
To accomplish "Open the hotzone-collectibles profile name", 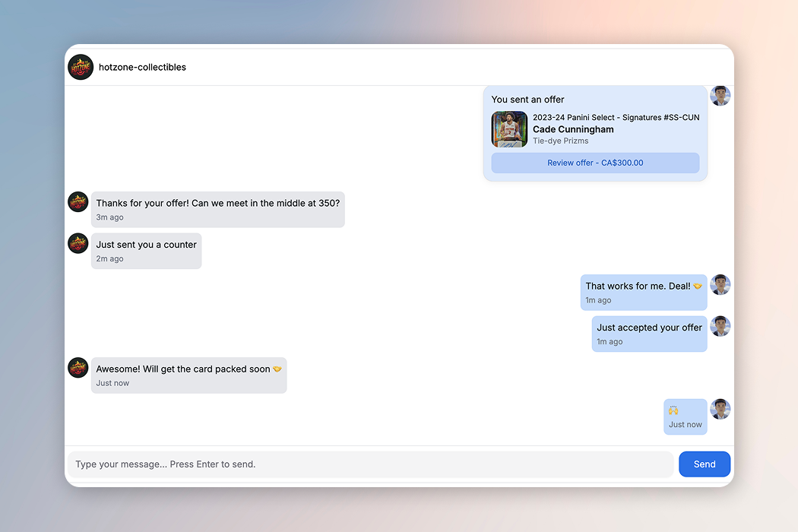I will [142, 67].
